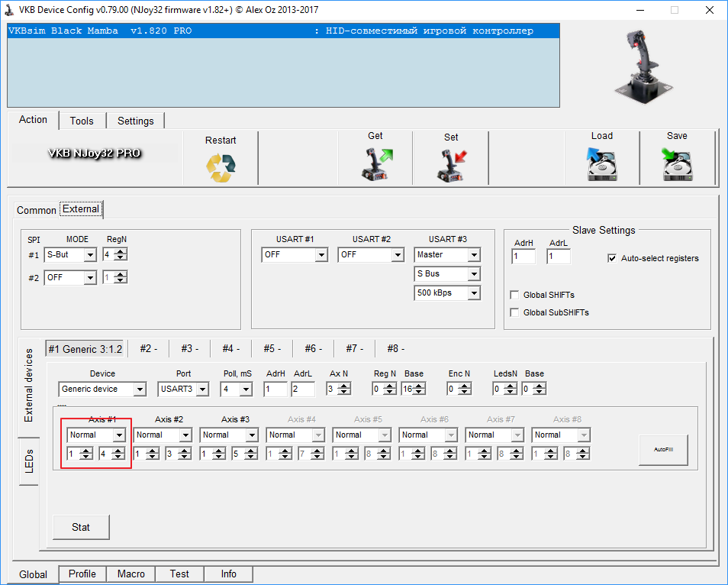Viewport: 728px width, 585px height.
Task: Select the External tab
Action: tap(81, 209)
